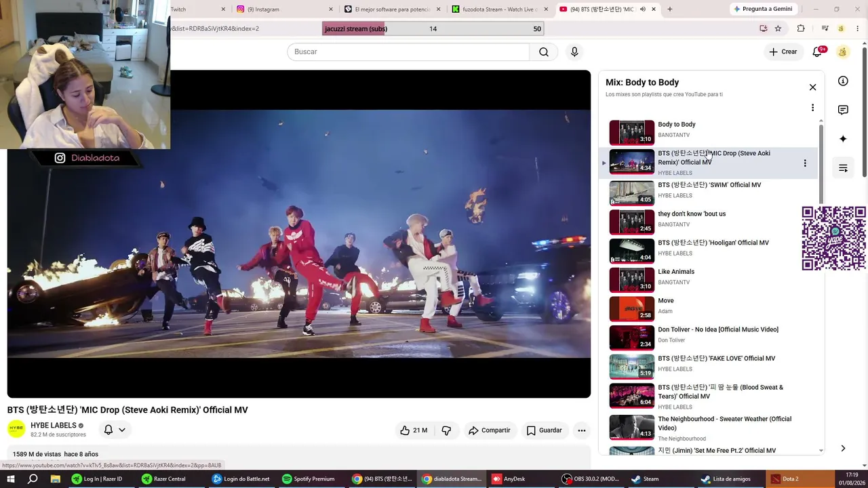Open the video info side panel icon

point(843,81)
